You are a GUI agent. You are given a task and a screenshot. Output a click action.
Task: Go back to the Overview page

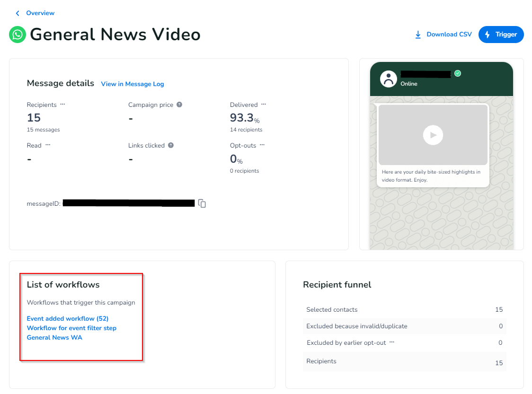coord(40,13)
